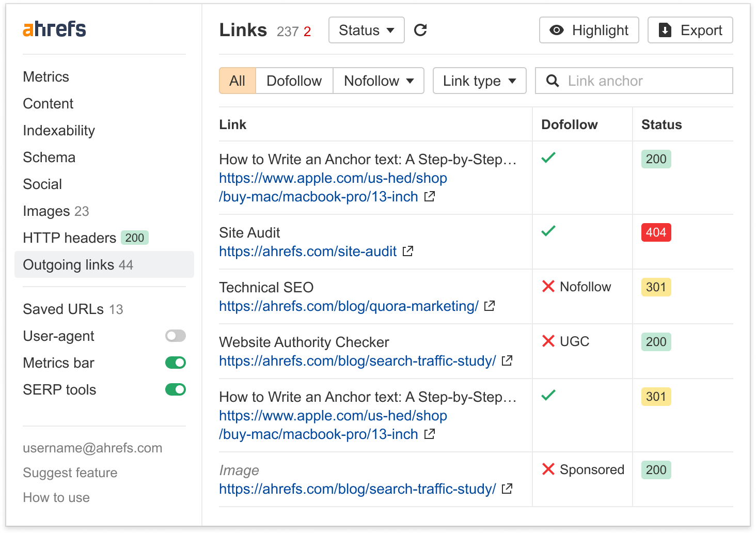
Task: Open Schema in the sidebar
Action: click(x=49, y=157)
